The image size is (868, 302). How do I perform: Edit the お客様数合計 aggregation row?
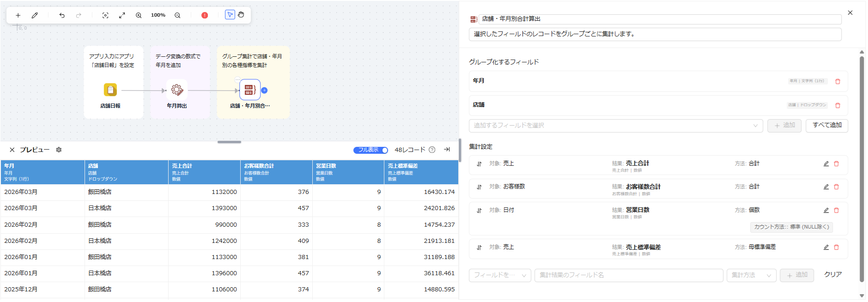coord(826,187)
